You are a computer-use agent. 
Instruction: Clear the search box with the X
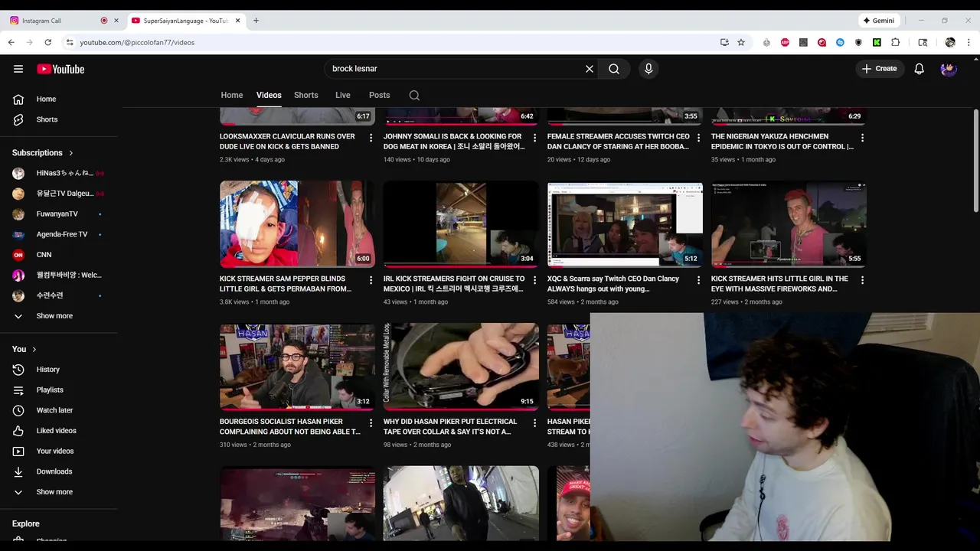coord(590,69)
